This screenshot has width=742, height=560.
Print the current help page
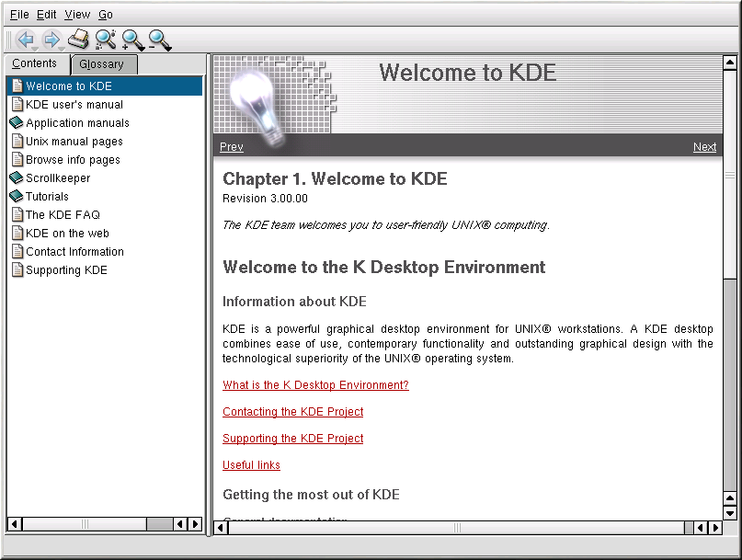click(79, 40)
